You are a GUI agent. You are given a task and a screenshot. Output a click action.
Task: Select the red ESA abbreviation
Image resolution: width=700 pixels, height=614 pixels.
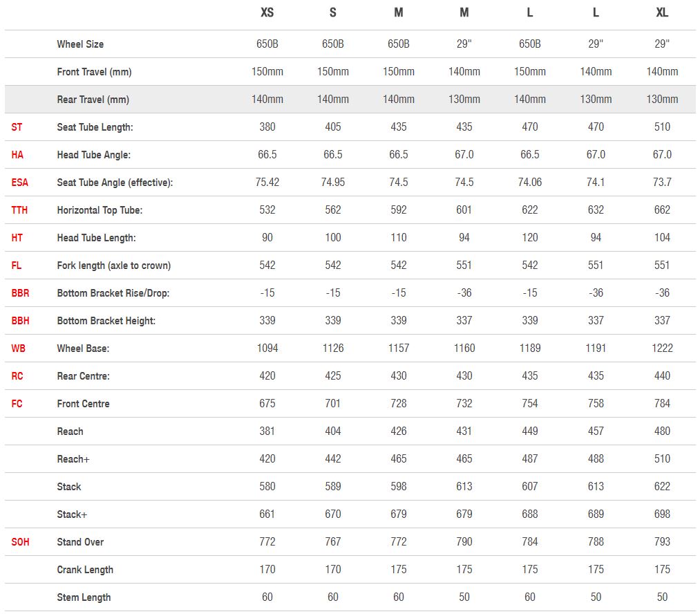(19, 183)
